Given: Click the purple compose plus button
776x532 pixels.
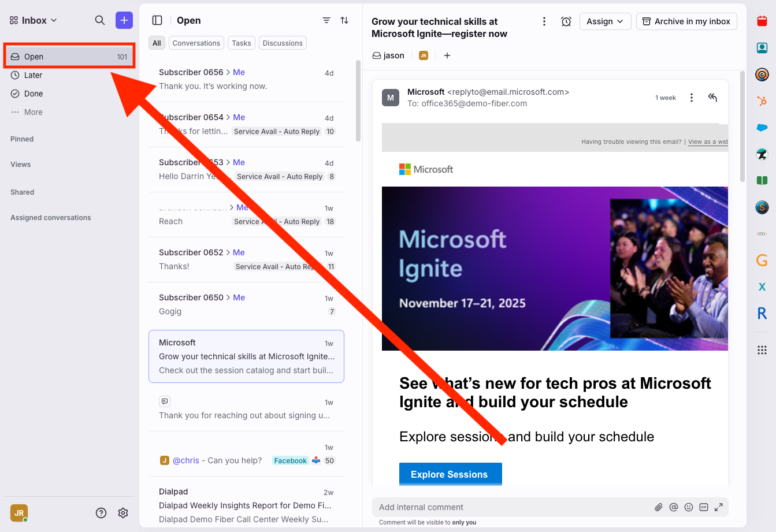Looking at the screenshot, I should (124, 20).
